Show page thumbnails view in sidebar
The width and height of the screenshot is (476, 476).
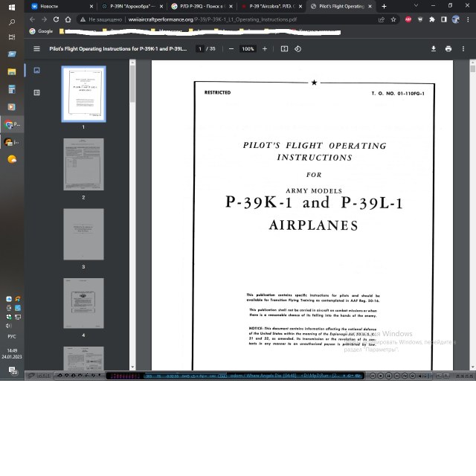36,71
